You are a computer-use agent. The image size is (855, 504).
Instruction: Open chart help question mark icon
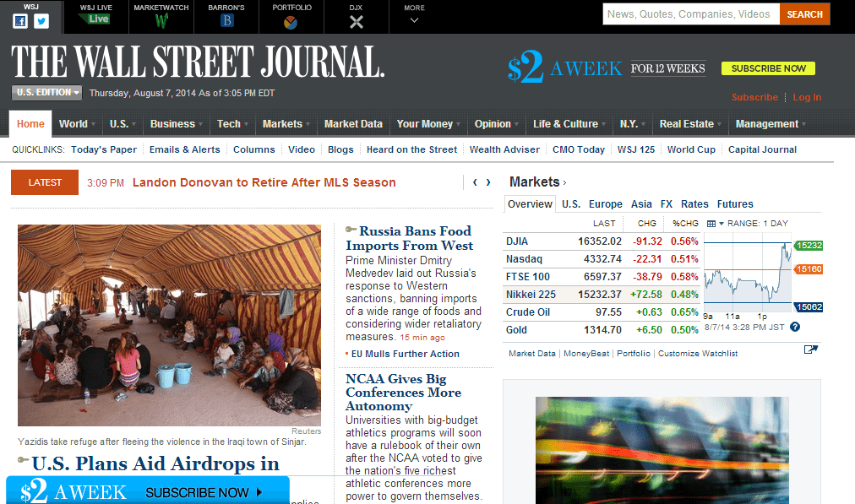pyautogui.click(x=795, y=327)
